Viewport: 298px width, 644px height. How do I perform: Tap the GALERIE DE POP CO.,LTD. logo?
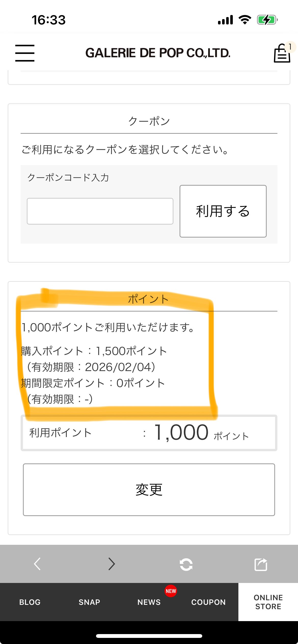point(158,53)
